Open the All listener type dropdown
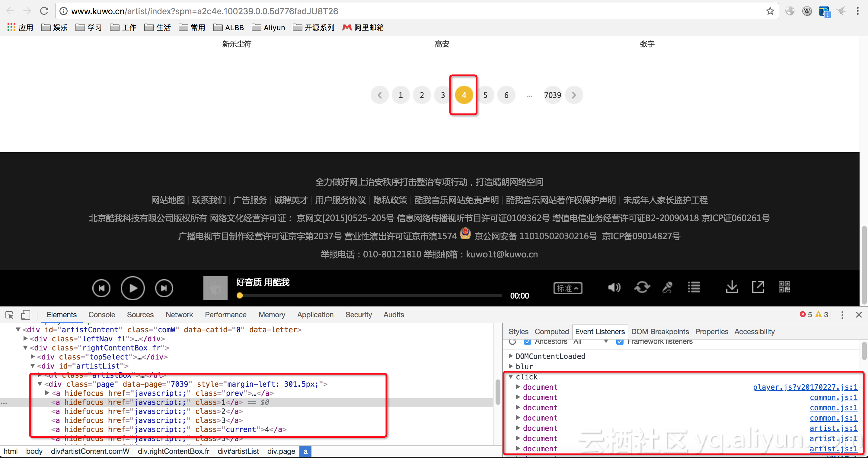Viewport: 868px width, 458px height. pos(590,342)
